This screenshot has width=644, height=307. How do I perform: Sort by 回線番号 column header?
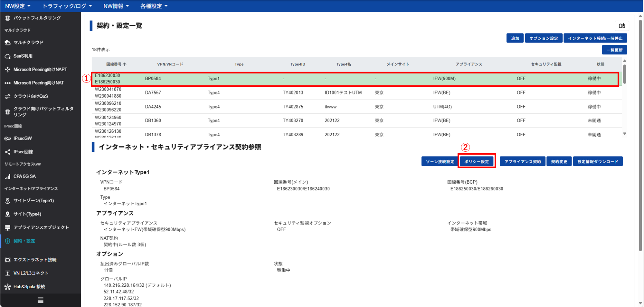pos(116,64)
